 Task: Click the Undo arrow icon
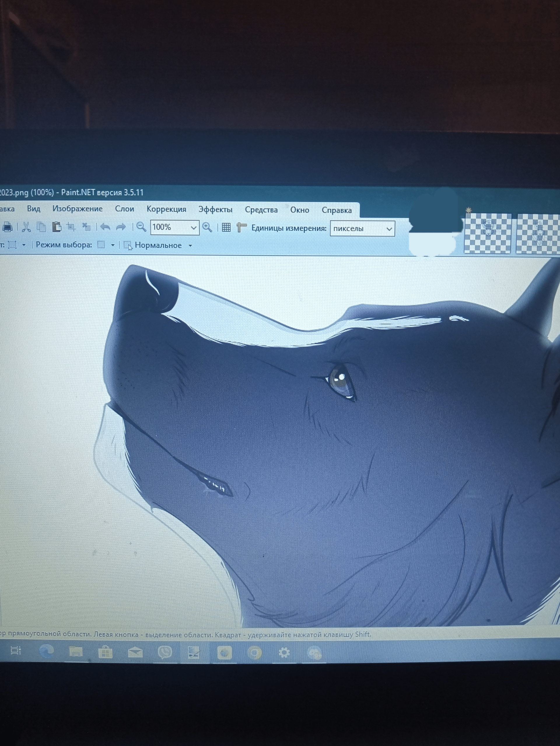click(x=105, y=227)
